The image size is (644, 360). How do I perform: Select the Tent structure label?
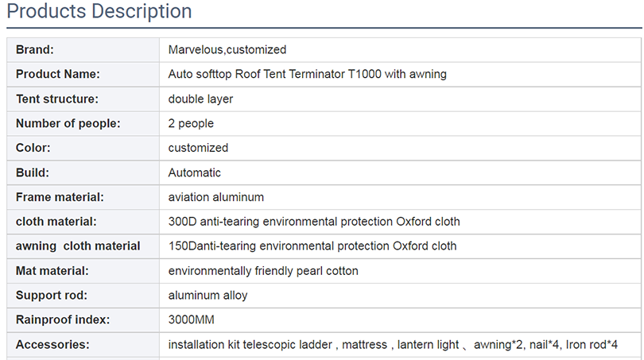coord(57,99)
